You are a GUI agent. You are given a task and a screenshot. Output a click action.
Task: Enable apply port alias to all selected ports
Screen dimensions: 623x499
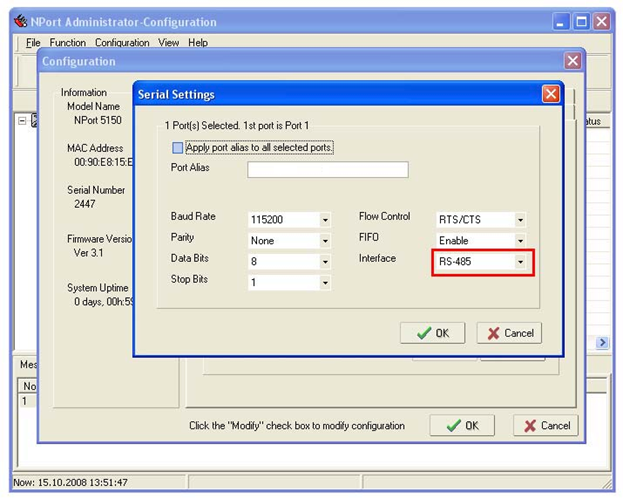coord(178,148)
